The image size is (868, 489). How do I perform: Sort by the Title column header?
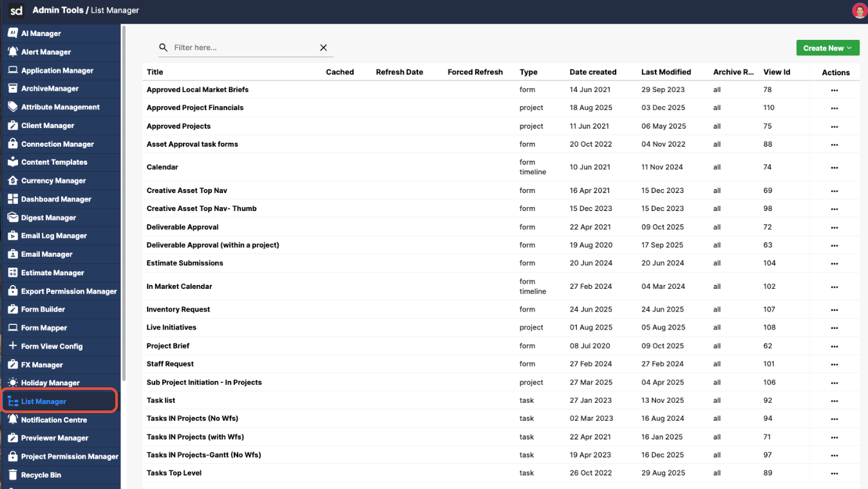[155, 72]
